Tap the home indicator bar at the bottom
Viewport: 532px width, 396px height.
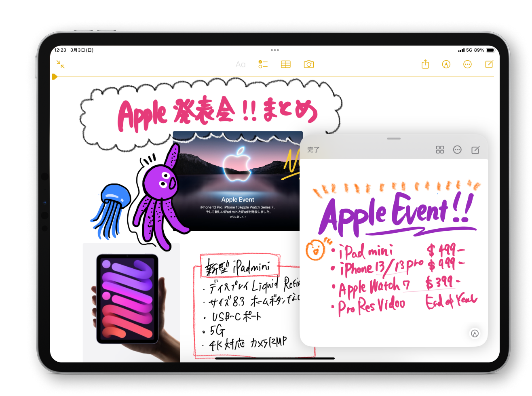pos(275,358)
